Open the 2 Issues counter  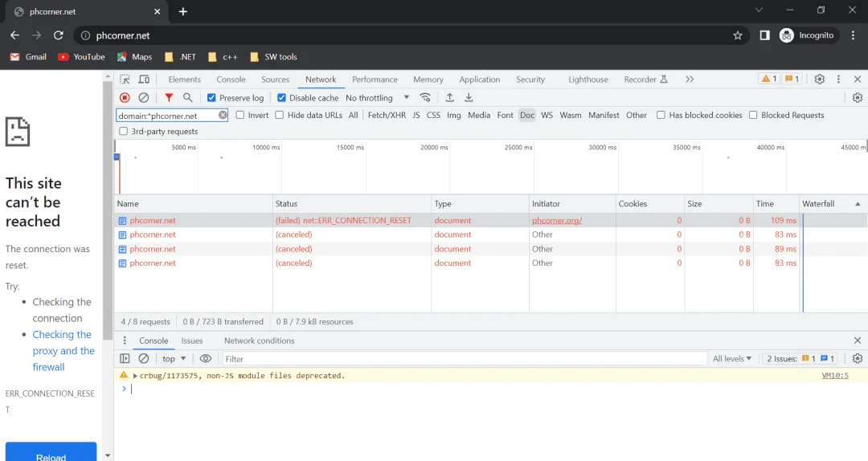click(x=801, y=359)
